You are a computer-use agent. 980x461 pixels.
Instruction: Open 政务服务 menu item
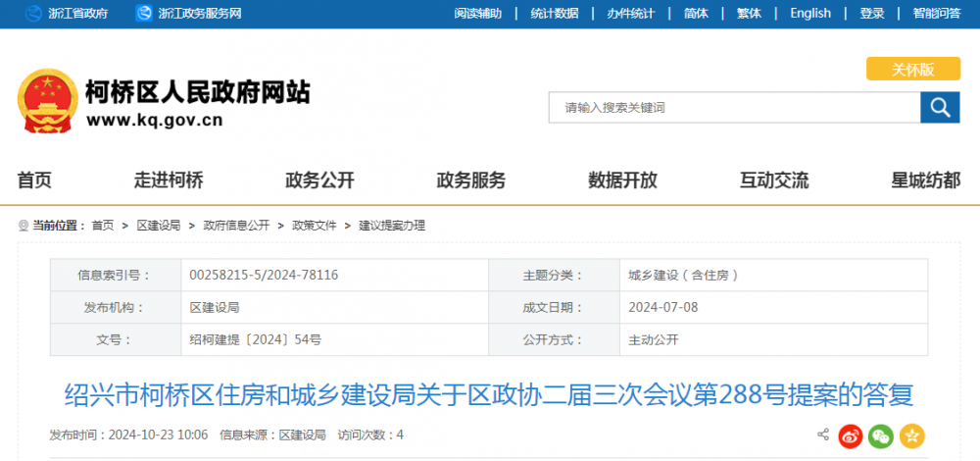(471, 180)
